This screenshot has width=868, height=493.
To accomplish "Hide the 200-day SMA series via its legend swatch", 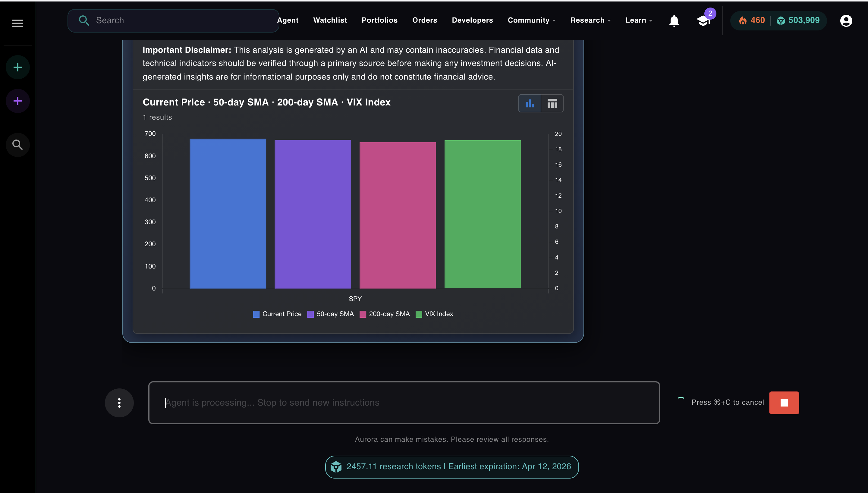I will point(363,314).
